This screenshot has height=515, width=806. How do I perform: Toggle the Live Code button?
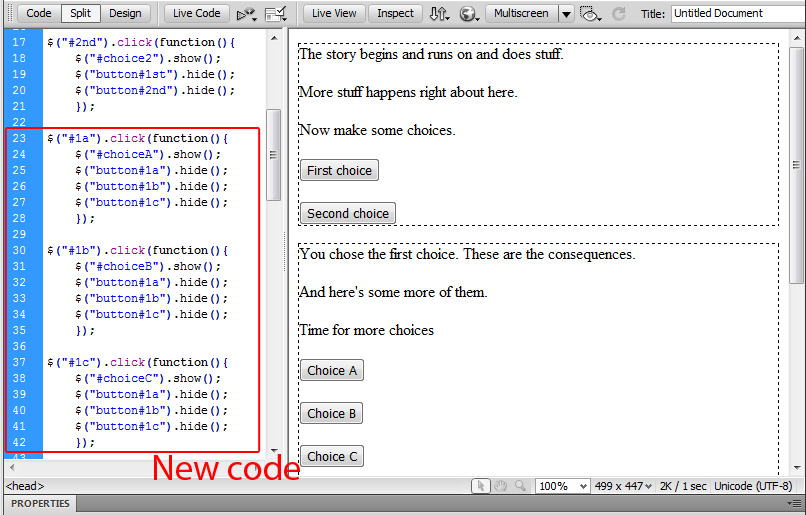196,13
